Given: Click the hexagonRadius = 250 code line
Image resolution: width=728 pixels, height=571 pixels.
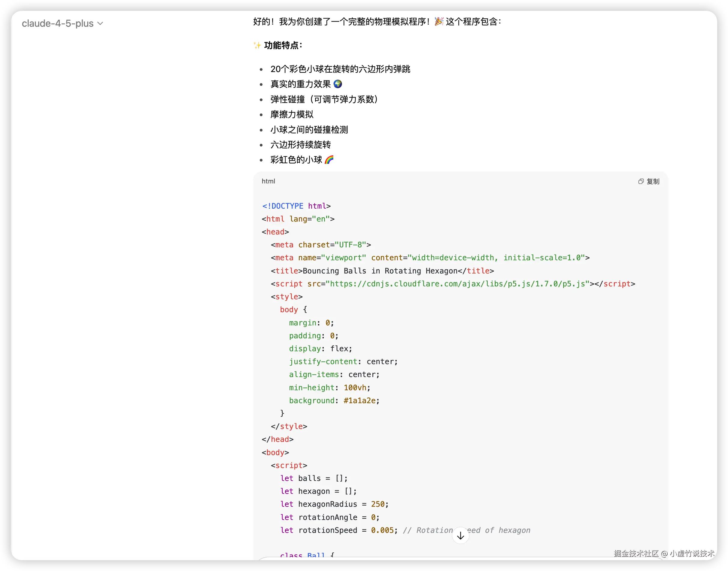Looking at the screenshot, I should coord(334,504).
